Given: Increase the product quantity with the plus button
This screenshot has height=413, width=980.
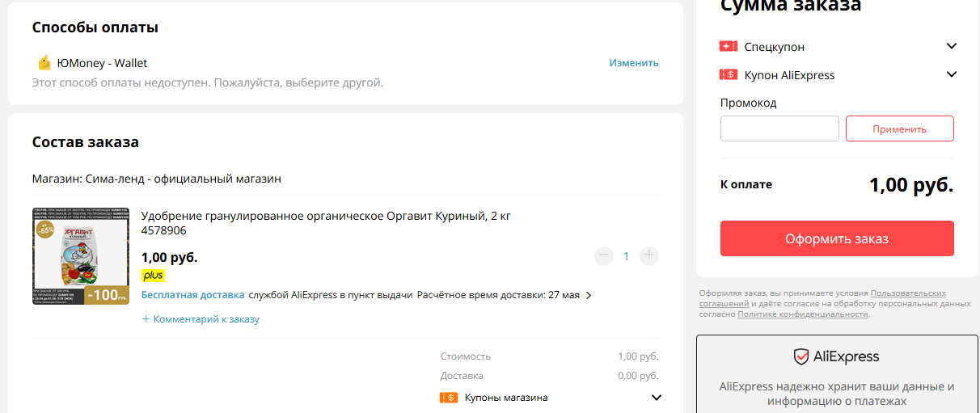Looking at the screenshot, I should click(x=649, y=256).
